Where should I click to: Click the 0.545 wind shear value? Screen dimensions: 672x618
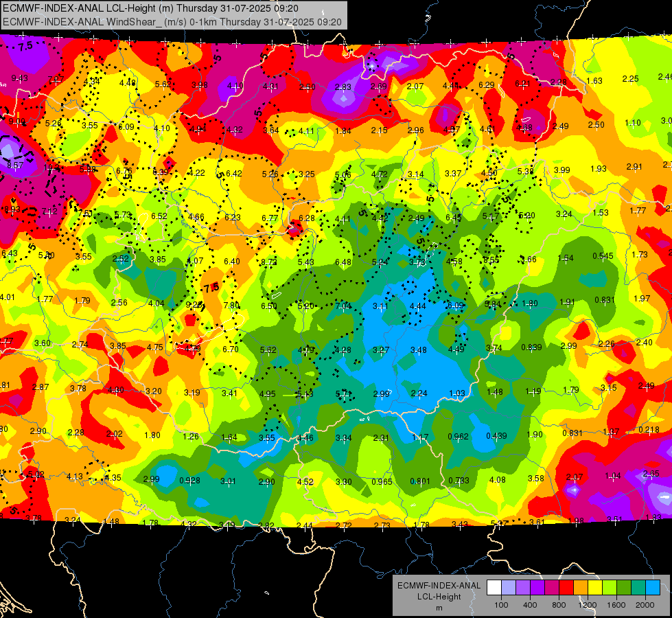coord(603,256)
